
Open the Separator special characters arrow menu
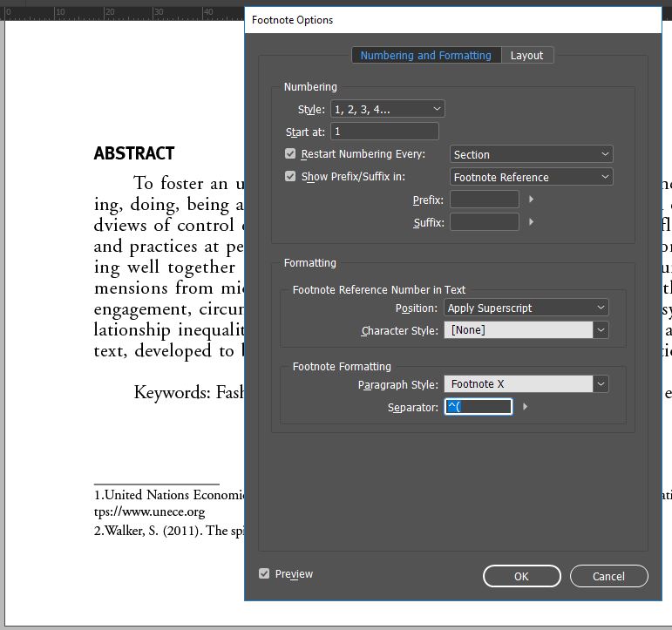tap(525, 407)
